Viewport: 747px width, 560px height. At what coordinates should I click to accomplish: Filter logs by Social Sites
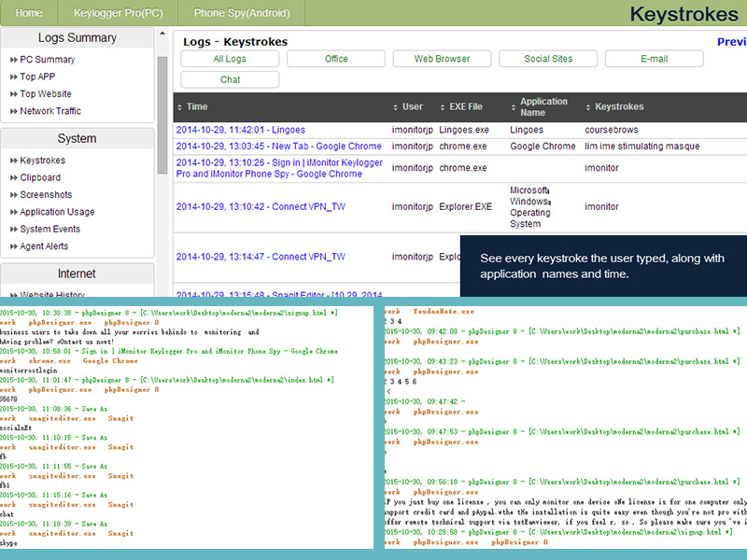coord(548,59)
